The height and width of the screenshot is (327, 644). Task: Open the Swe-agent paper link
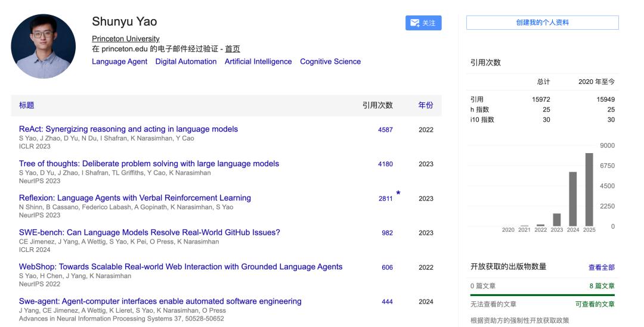pos(160,301)
